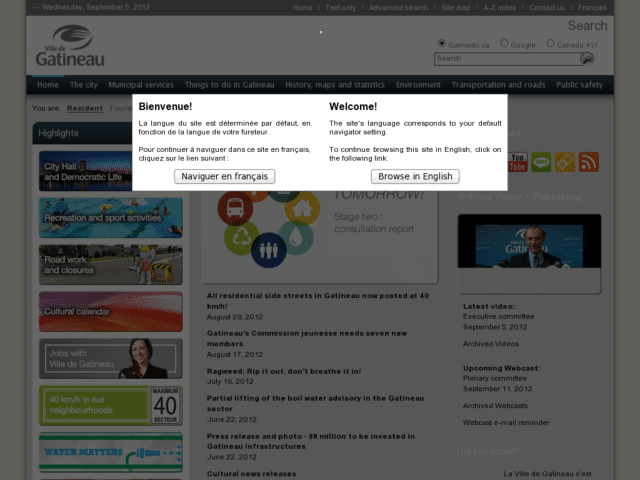
Task: Open the Site map link
Action: point(456,8)
